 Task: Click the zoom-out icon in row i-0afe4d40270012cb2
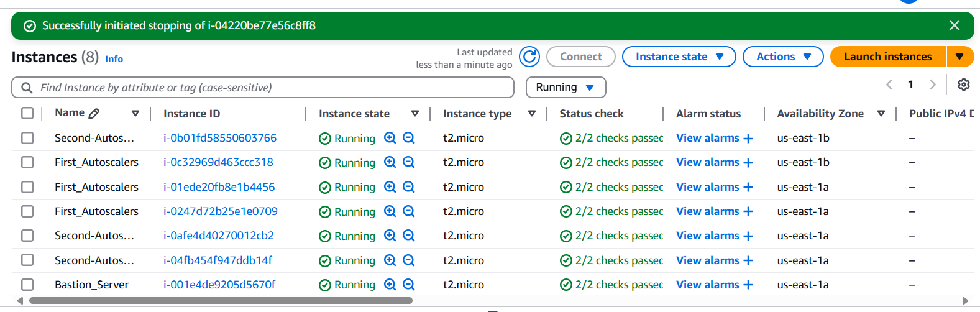pyautogui.click(x=409, y=236)
